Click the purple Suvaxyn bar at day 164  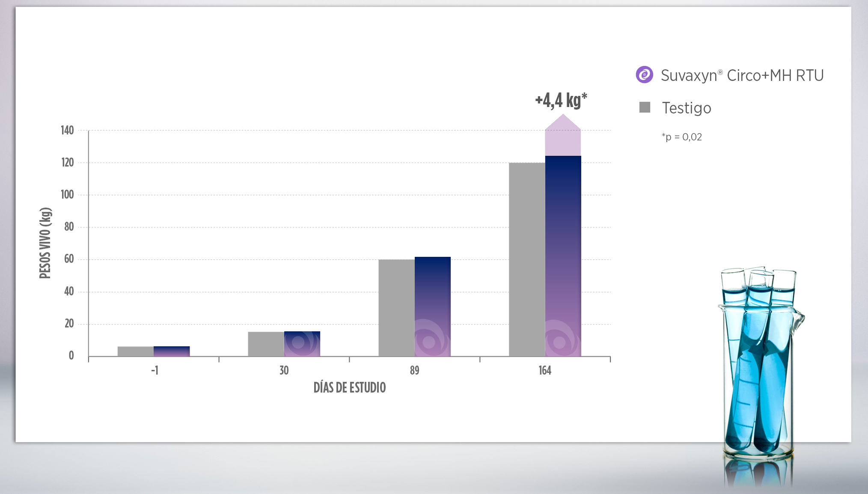[x=563, y=257]
